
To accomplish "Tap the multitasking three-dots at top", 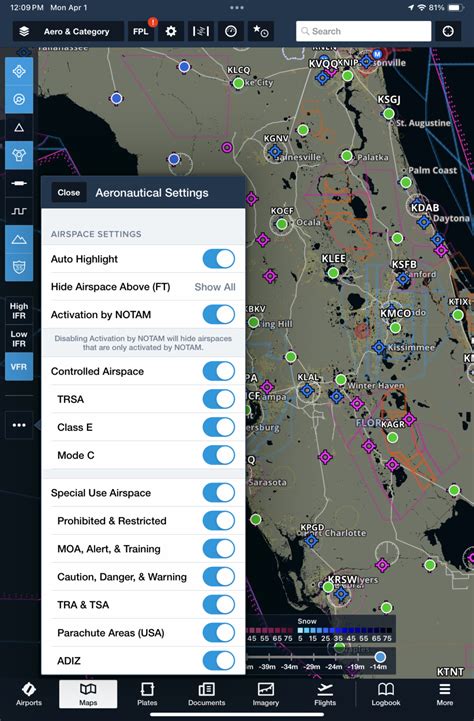I will point(237,7).
